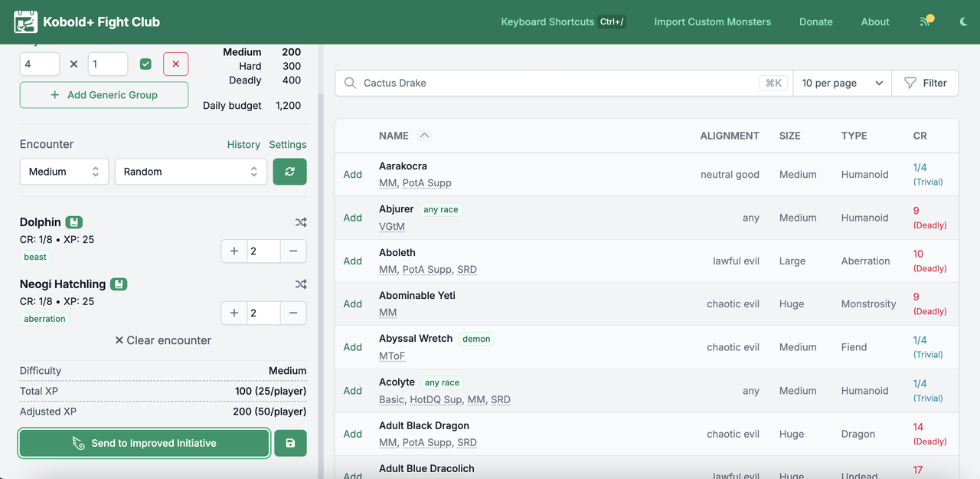Screen dimensions: 980x479
Task: Click the Adult Black Dragon name
Action: tap(424, 425)
